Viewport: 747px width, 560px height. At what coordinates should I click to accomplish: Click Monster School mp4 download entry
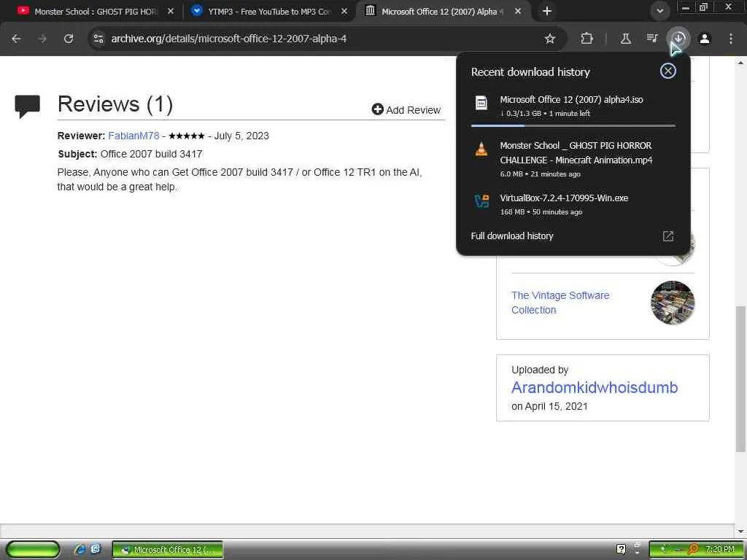pyautogui.click(x=573, y=160)
